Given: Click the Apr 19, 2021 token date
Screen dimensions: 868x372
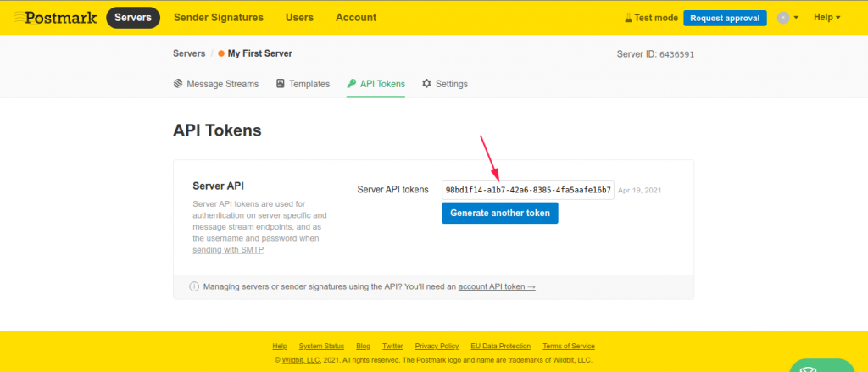Looking at the screenshot, I should [x=639, y=190].
